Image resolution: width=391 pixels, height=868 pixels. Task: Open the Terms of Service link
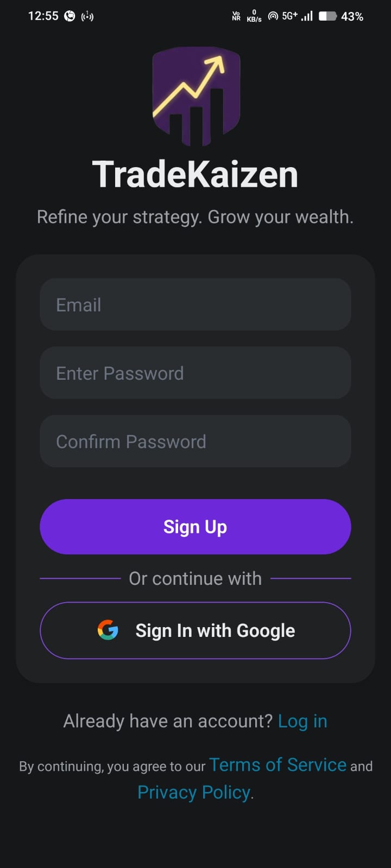[278, 765]
